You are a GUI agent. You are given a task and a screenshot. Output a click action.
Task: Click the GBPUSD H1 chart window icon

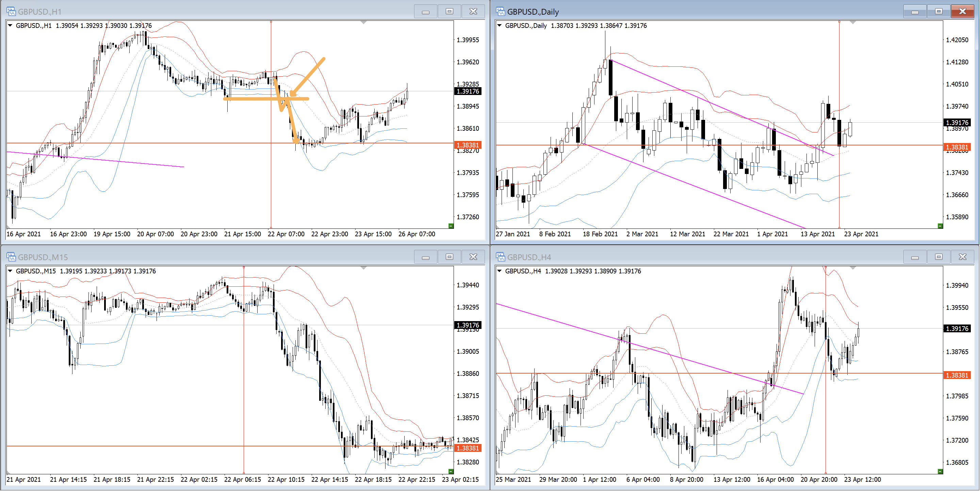pos(11,12)
